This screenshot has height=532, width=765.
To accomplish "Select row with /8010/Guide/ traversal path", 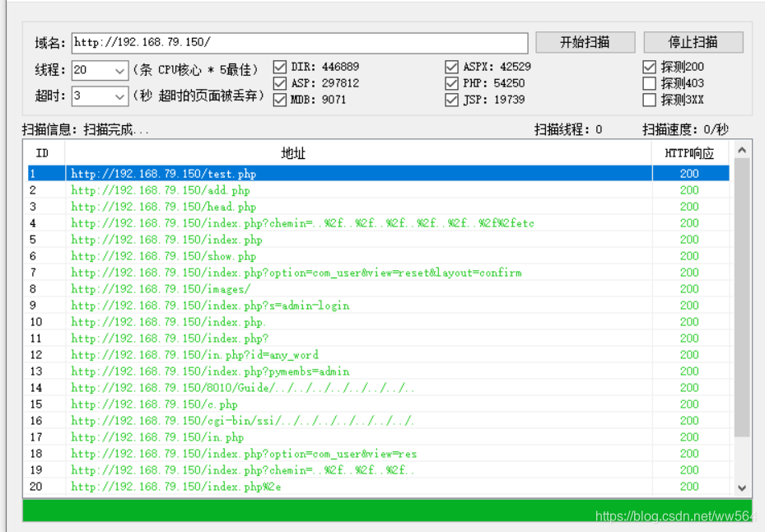I will [378, 388].
